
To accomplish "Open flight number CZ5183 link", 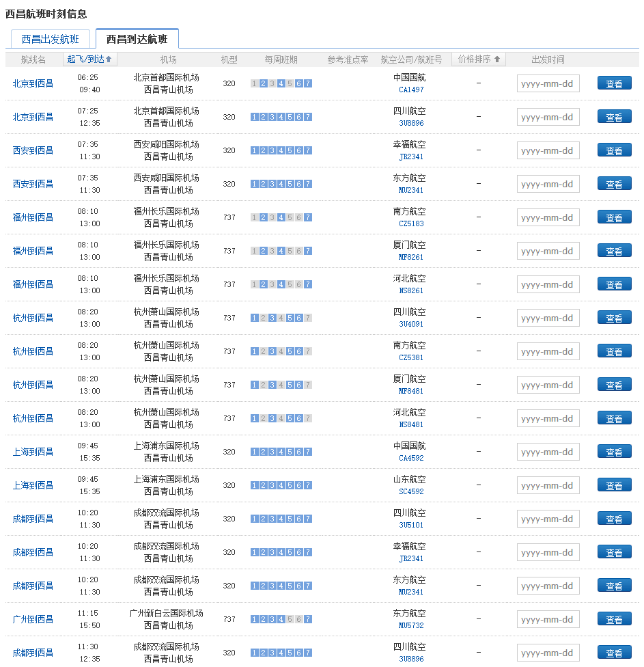I will coord(410,223).
